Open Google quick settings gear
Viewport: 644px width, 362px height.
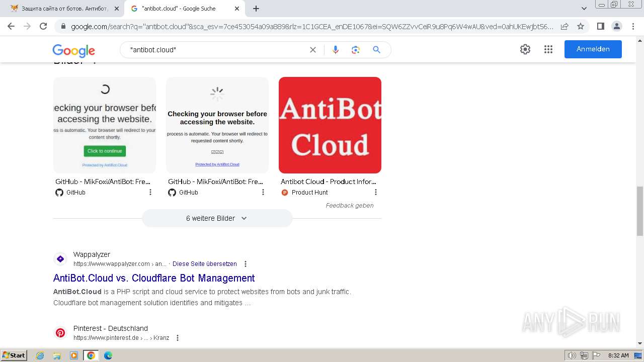click(x=525, y=49)
